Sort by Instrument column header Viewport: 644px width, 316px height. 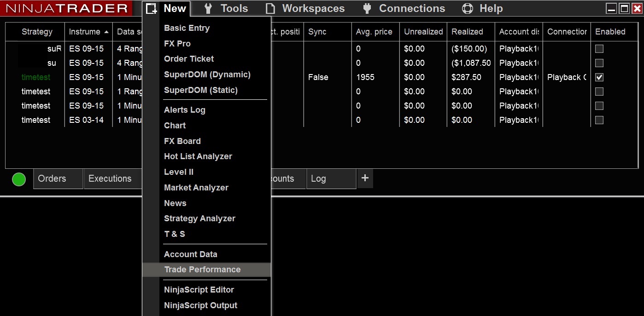[x=89, y=32]
